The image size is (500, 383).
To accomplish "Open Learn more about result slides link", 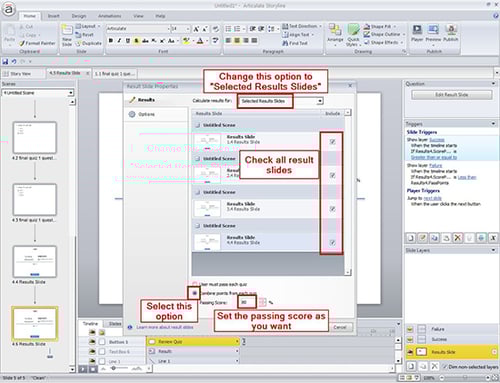I will (x=165, y=327).
